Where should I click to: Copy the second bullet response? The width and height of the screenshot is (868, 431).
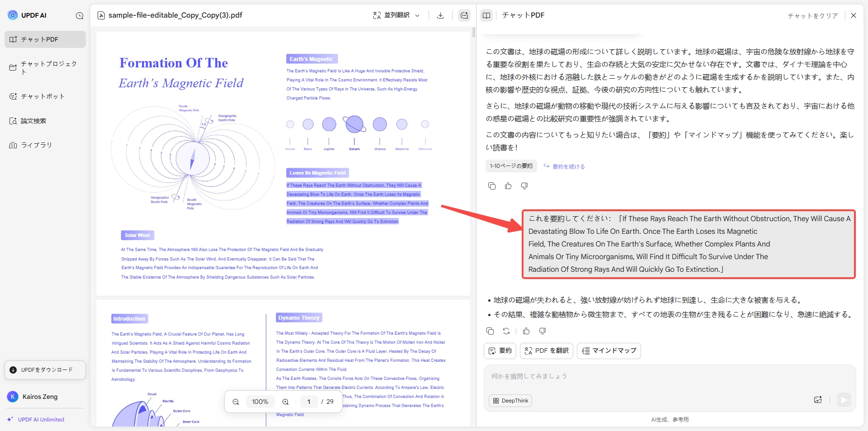click(490, 331)
